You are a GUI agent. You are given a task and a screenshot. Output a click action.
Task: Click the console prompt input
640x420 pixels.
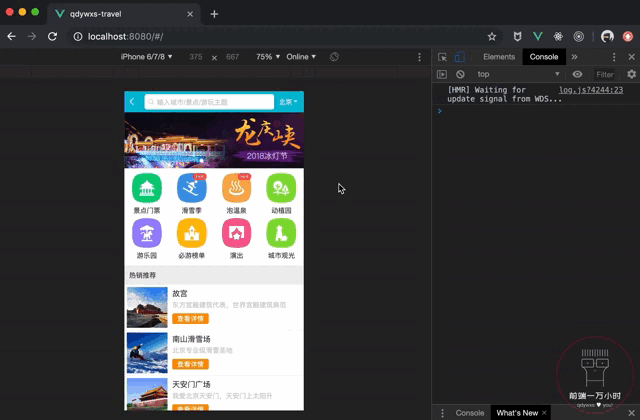click(539, 111)
